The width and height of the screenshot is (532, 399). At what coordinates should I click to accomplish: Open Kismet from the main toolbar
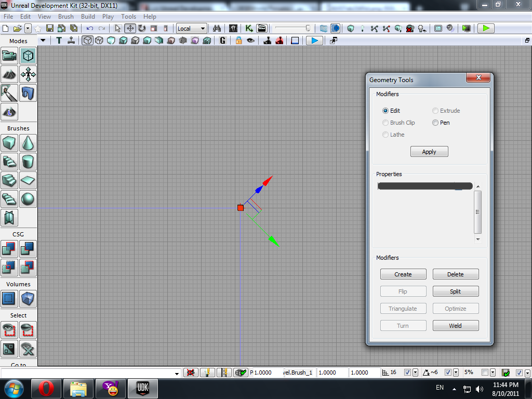pos(249,29)
